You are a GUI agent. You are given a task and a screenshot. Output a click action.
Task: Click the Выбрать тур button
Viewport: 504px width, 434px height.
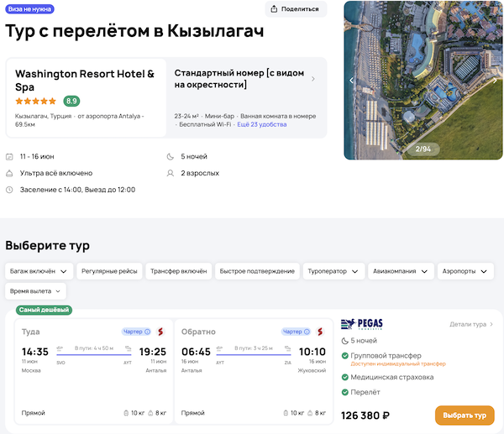[464, 416]
